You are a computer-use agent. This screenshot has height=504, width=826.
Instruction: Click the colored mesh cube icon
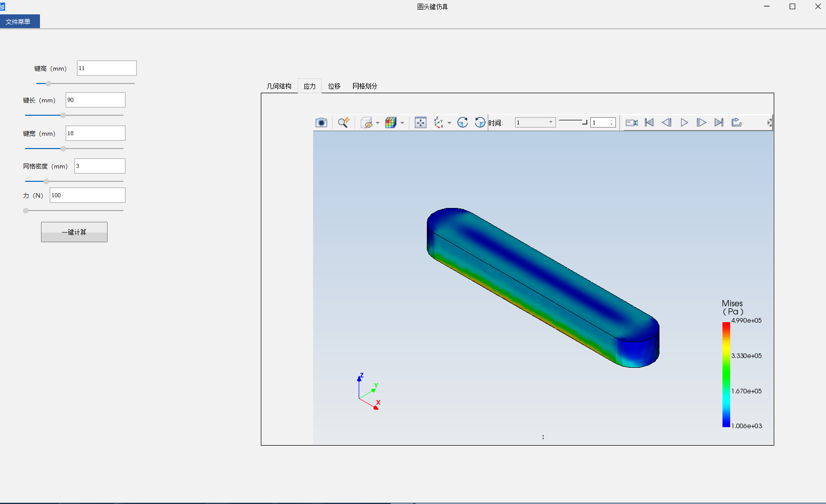coord(390,122)
